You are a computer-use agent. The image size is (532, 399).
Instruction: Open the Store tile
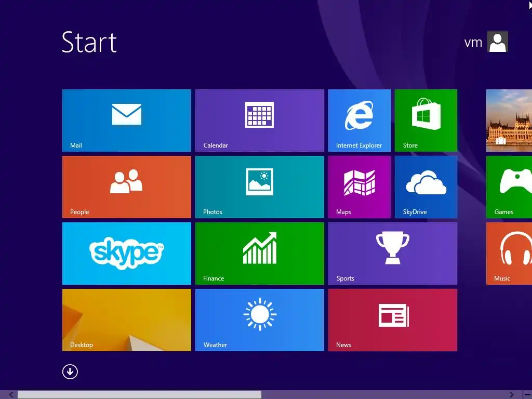point(426,121)
